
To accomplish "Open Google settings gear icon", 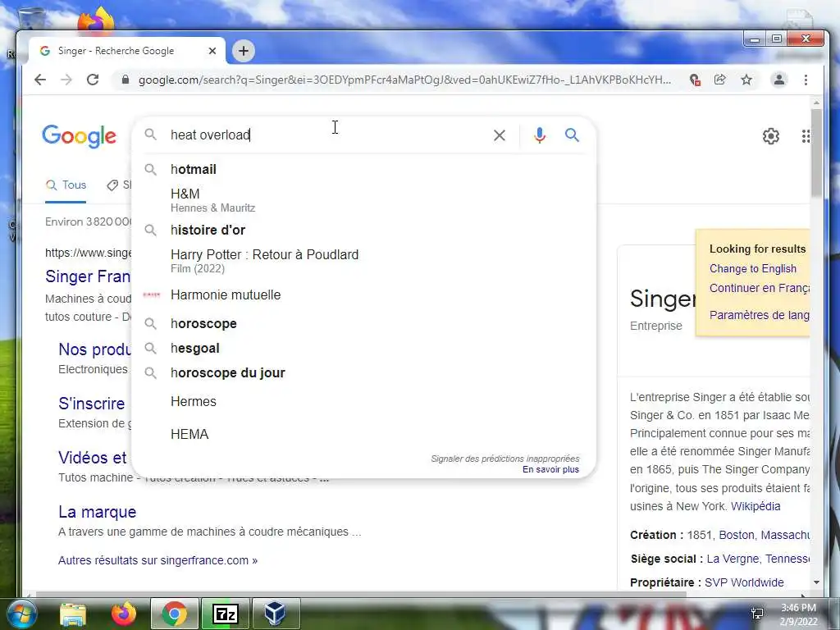I will pyautogui.click(x=771, y=136).
